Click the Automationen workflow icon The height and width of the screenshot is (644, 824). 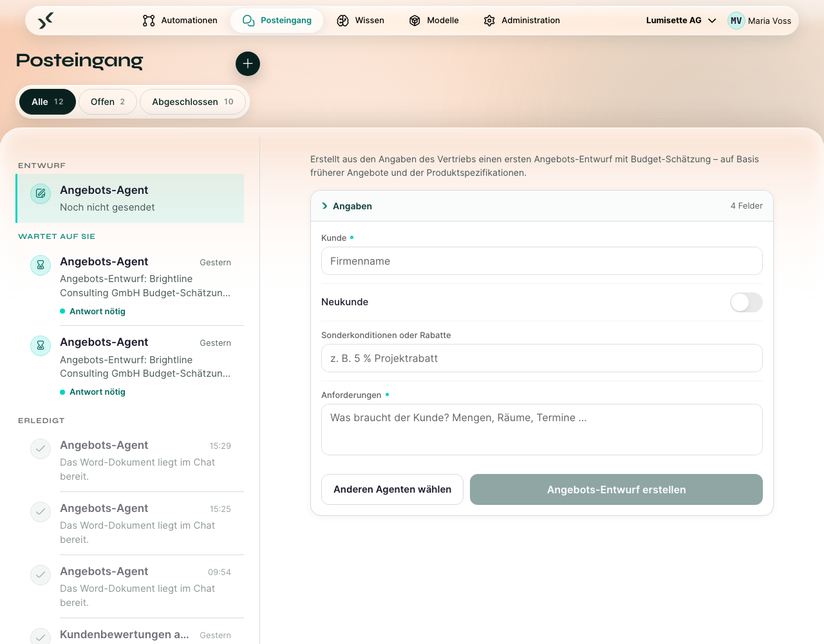[x=149, y=21]
